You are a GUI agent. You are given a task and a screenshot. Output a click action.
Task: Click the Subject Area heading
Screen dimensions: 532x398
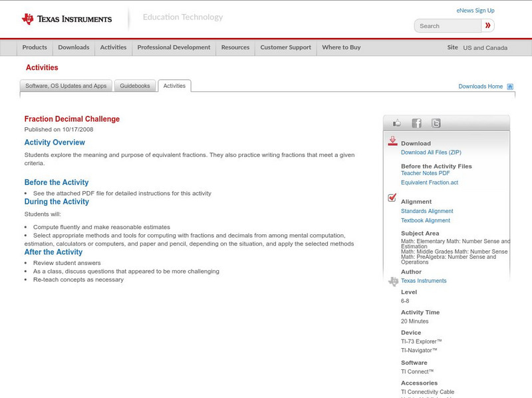click(x=420, y=234)
